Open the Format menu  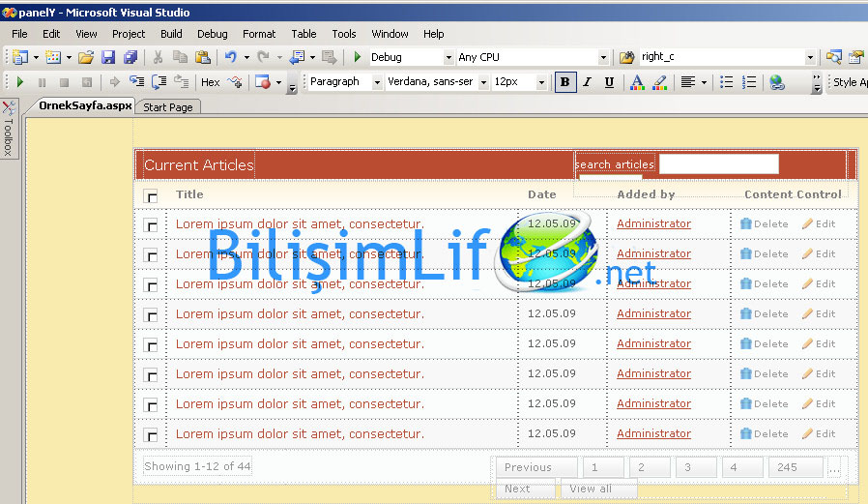(259, 34)
